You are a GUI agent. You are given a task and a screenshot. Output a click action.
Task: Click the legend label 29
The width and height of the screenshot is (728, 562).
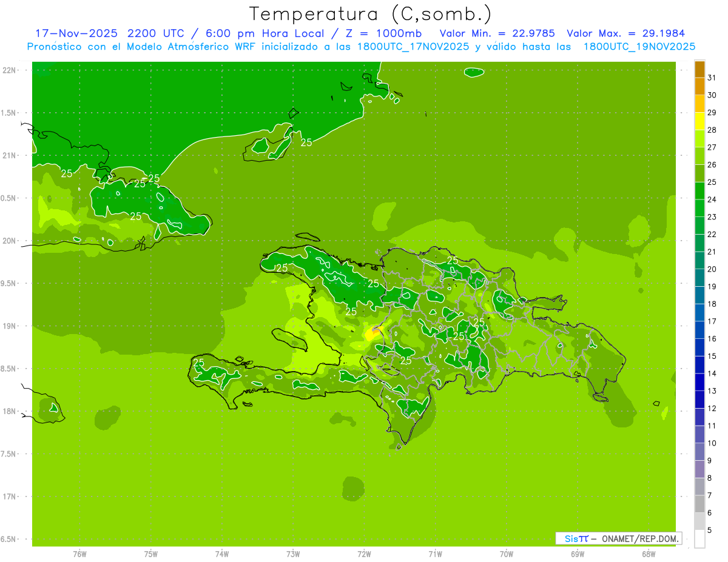(712, 113)
